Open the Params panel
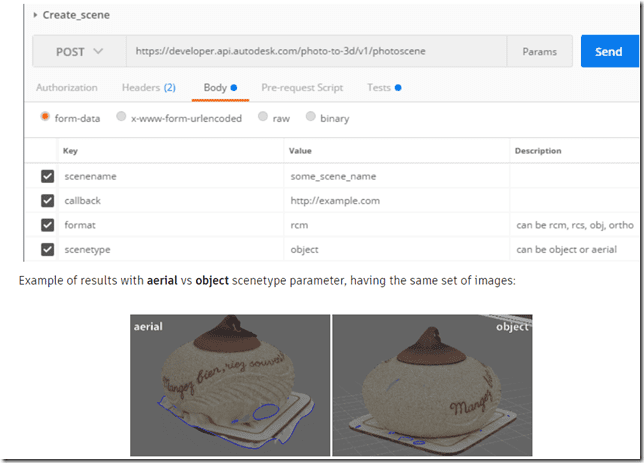Screen dimensions: 644x463 coord(539,52)
